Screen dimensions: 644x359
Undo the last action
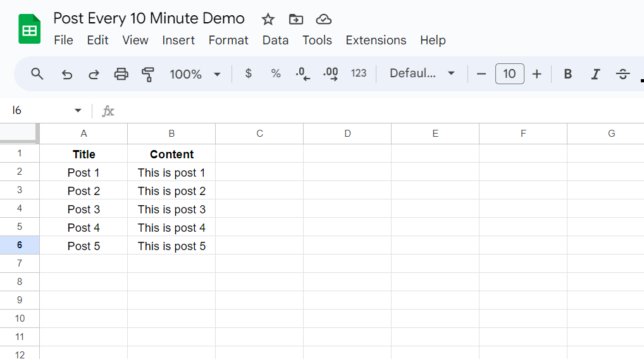[x=66, y=74]
